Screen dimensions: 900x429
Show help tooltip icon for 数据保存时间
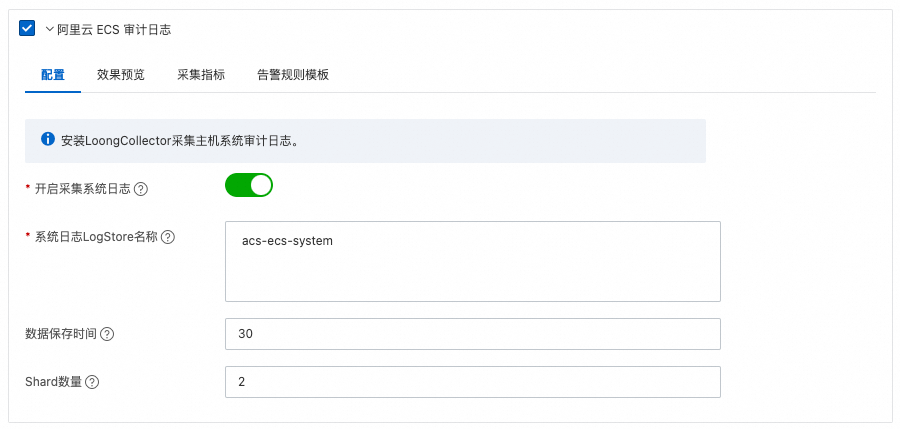point(107,334)
